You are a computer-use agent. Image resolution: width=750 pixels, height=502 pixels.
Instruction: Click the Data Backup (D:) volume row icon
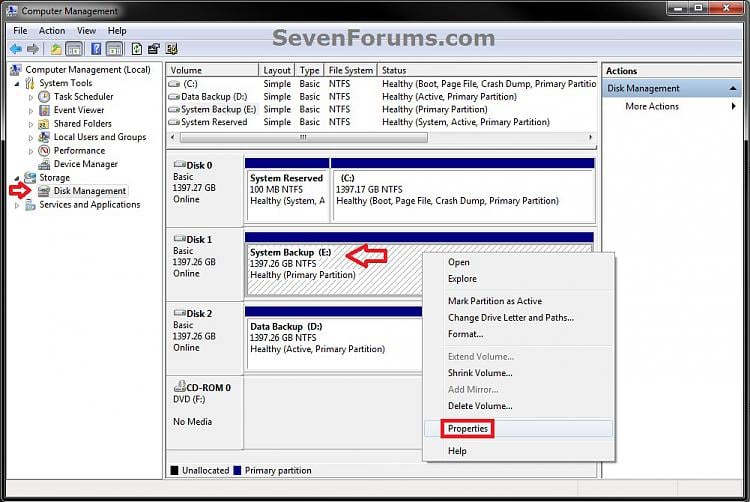point(174,97)
